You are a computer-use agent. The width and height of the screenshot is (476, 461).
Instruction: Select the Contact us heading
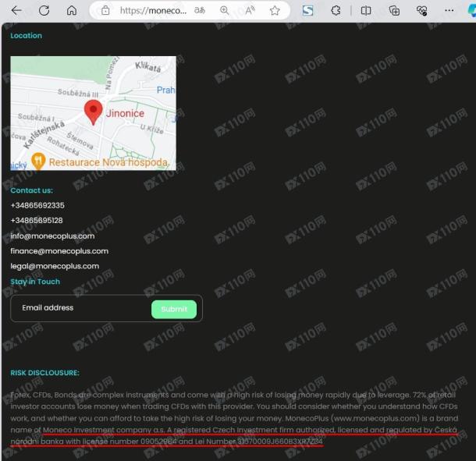pyautogui.click(x=31, y=190)
